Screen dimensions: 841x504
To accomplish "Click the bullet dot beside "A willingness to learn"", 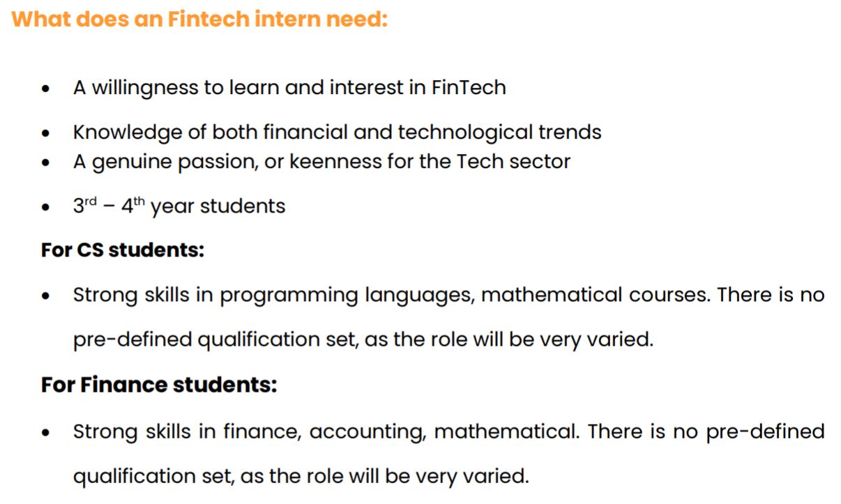I will click(x=46, y=89).
